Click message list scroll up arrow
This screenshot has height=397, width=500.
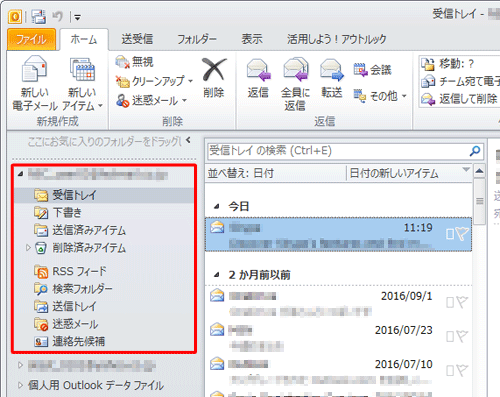(479, 171)
